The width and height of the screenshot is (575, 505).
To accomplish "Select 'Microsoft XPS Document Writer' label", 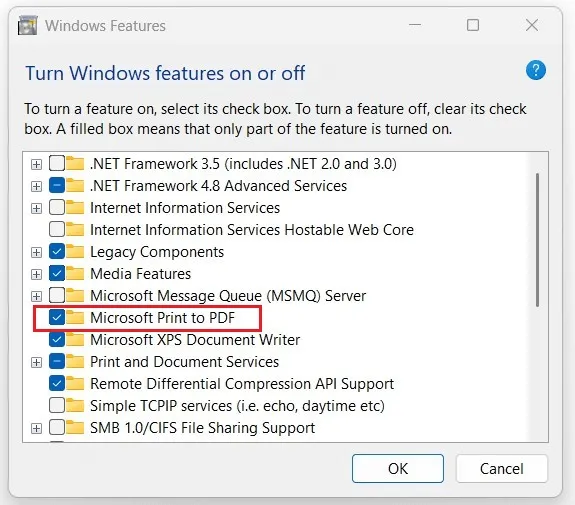I will [x=195, y=340].
